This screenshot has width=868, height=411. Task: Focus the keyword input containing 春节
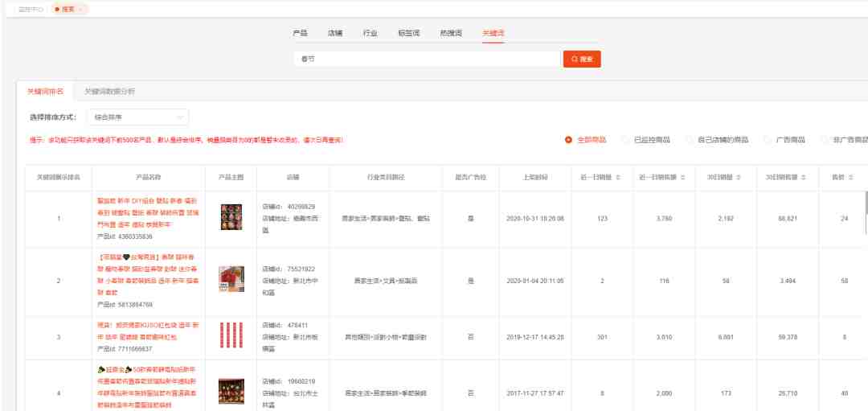pos(427,60)
